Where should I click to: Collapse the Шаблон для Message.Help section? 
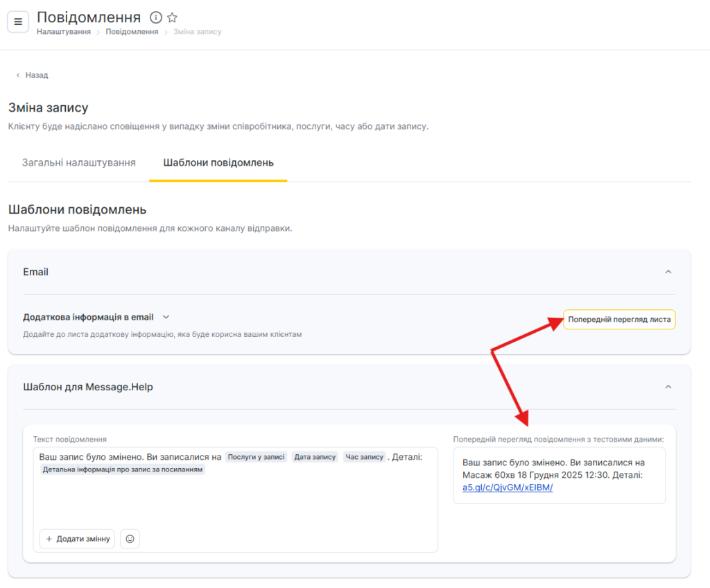click(x=668, y=387)
